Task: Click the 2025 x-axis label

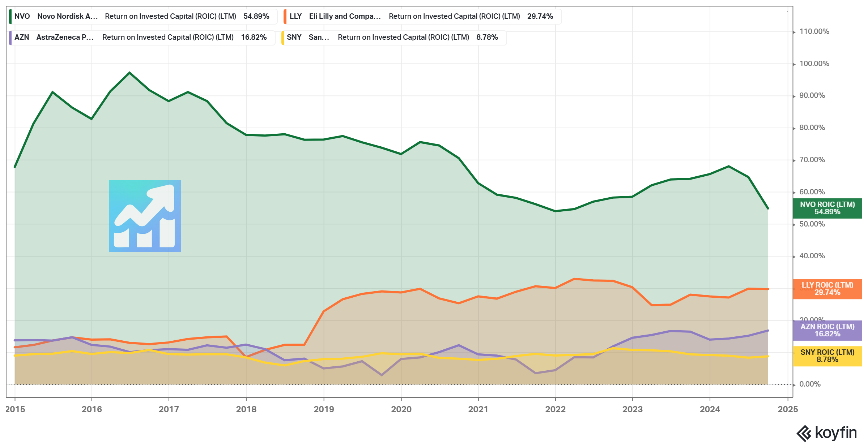Action: coord(788,409)
